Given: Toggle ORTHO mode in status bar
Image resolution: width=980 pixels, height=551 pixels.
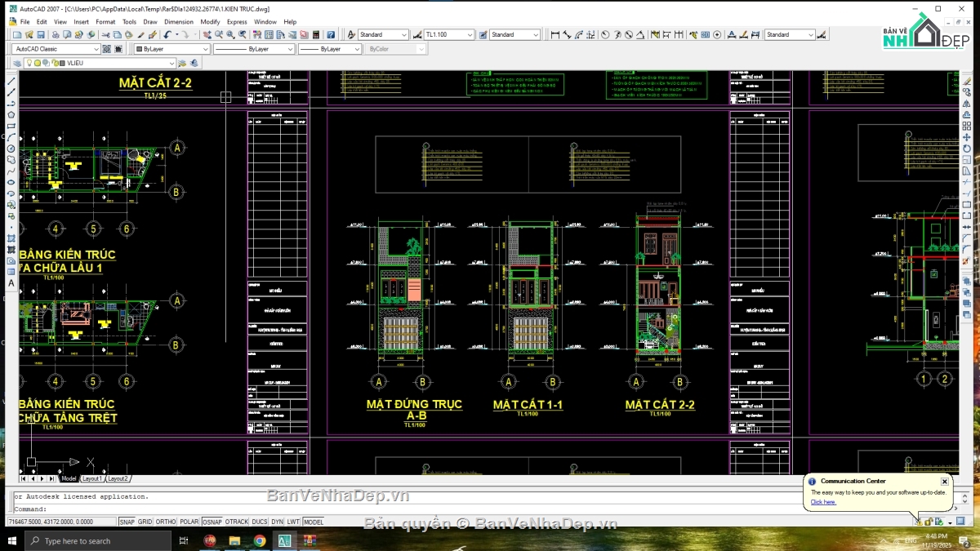Looking at the screenshot, I should click(x=166, y=522).
